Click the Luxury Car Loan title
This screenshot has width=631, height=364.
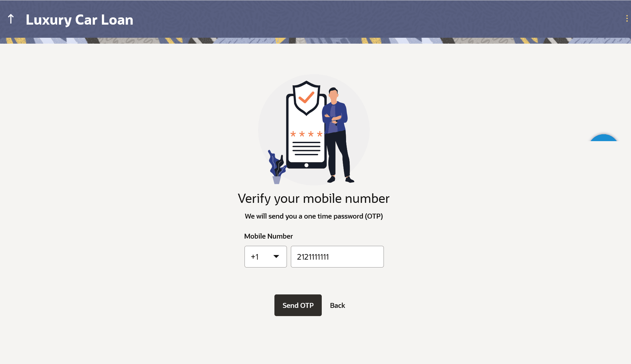coord(80,20)
